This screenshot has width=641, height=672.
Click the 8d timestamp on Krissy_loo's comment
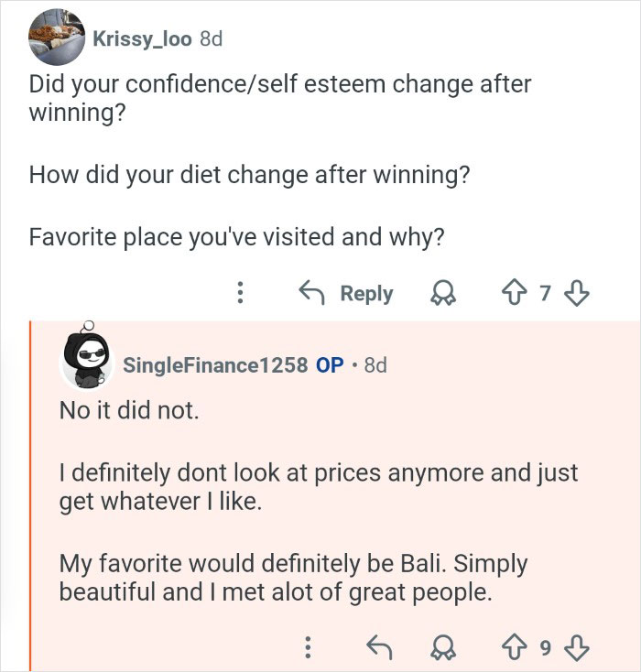[211, 38]
